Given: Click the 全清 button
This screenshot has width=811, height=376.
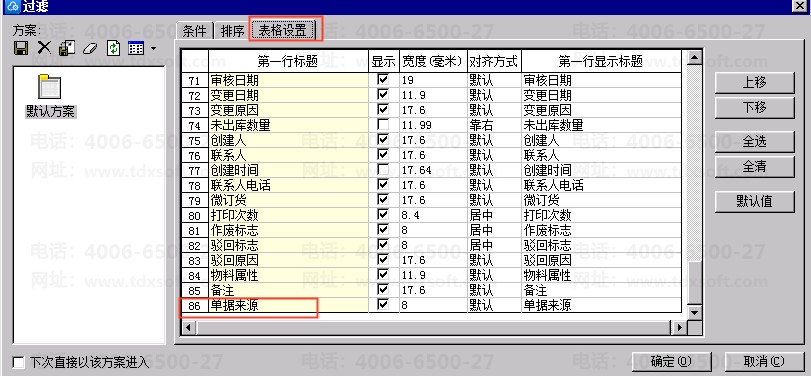Looking at the screenshot, I should [x=754, y=167].
